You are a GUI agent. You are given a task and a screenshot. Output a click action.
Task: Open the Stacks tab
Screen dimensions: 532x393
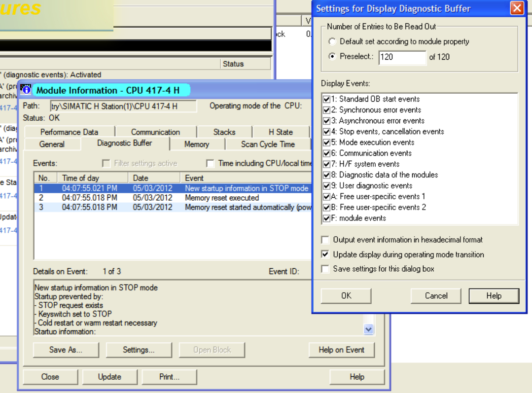point(224,132)
